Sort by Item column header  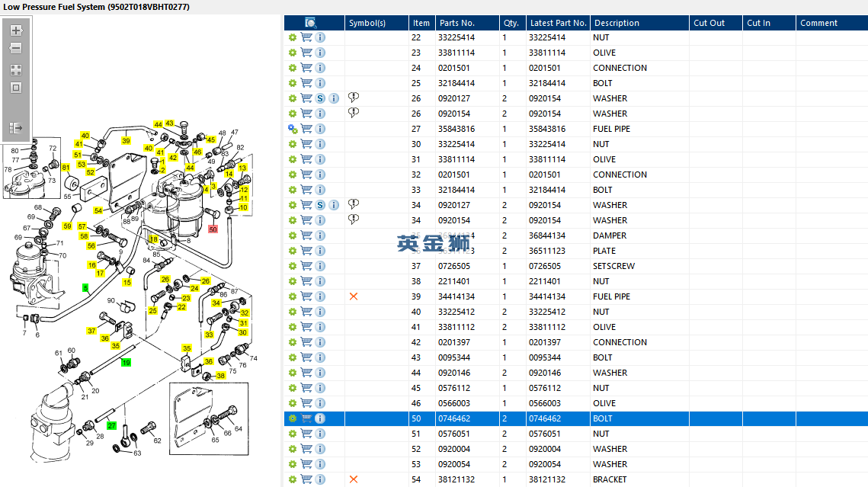pyautogui.click(x=421, y=23)
